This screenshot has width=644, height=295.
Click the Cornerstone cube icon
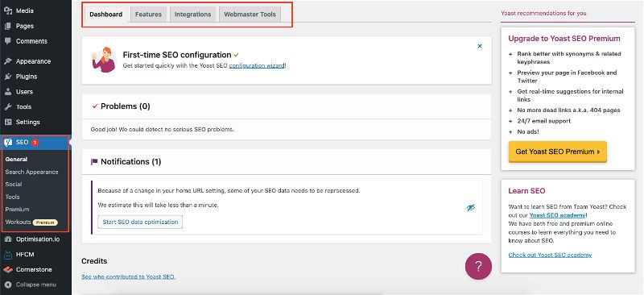(8, 270)
